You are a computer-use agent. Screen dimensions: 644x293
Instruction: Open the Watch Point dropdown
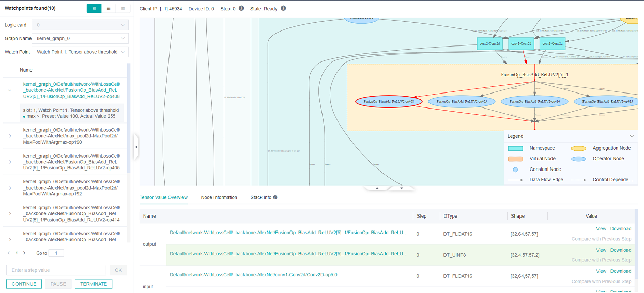tap(80, 52)
